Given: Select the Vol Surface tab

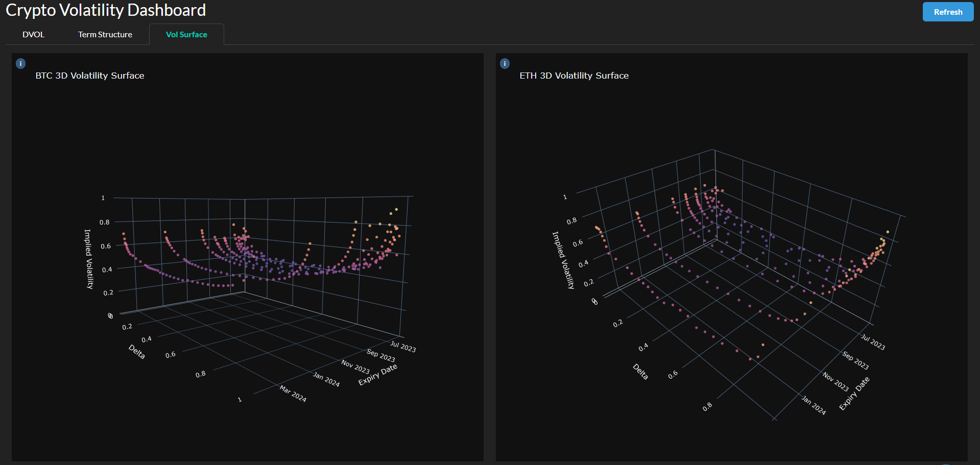Looking at the screenshot, I should (x=186, y=35).
